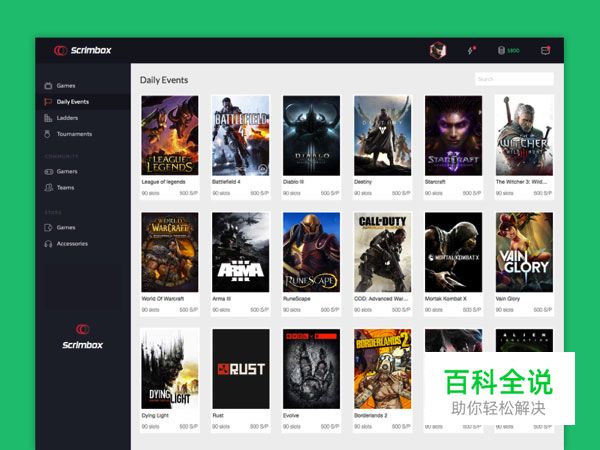Open the user avatar profile icon
The width and height of the screenshot is (600, 450).
(x=438, y=50)
